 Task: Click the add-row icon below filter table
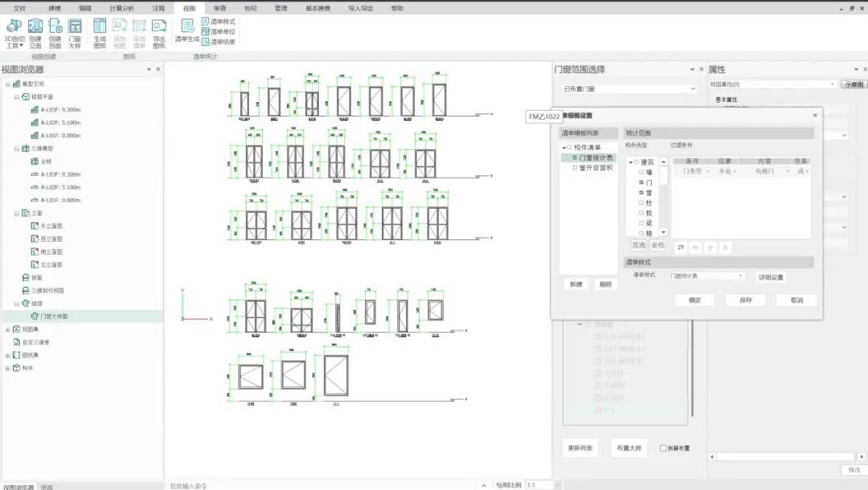point(682,247)
